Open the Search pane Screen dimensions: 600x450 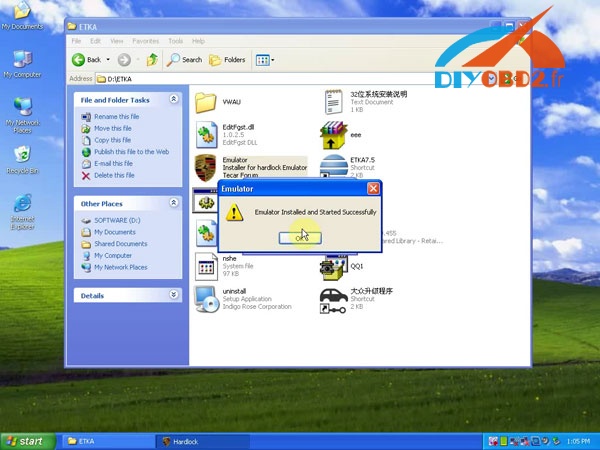(x=184, y=60)
